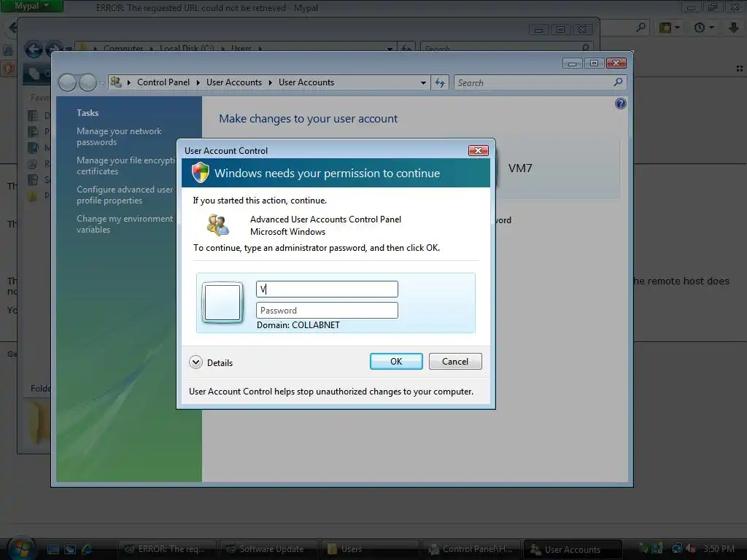Click the Back button in User Accounts window
The width and height of the screenshot is (747, 560).
(x=67, y=83)
